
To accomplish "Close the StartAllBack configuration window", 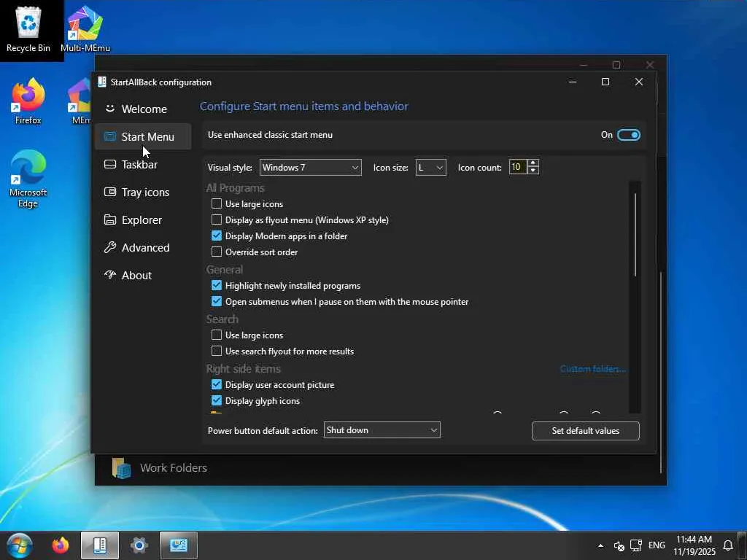I will (x=639, y=82).
